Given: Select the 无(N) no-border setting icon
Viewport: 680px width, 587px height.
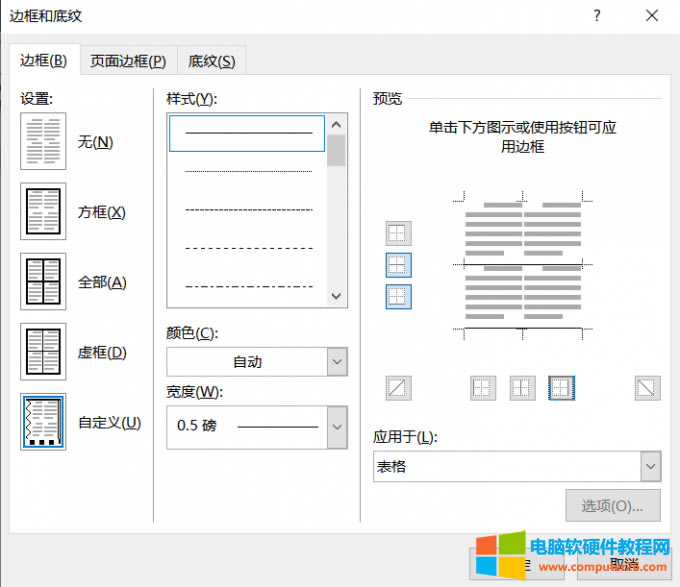Looking at the screenshot, I should tap(43, 141).
